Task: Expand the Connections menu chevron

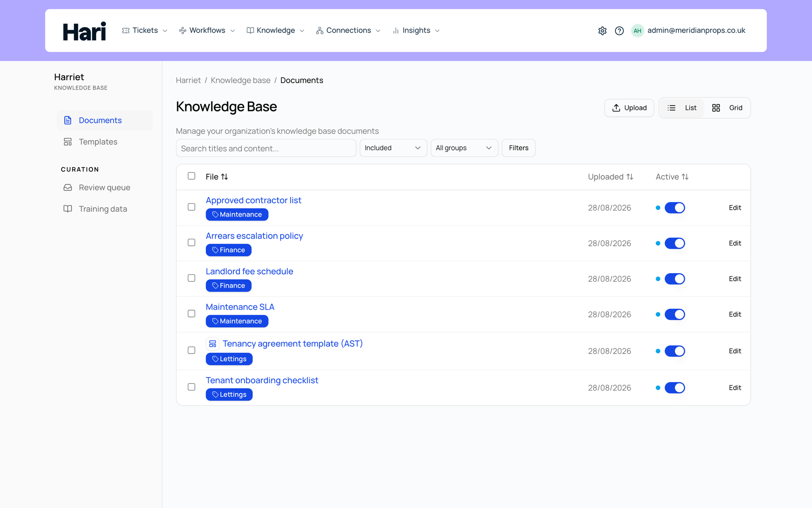Action: click(x=378, y=31)
